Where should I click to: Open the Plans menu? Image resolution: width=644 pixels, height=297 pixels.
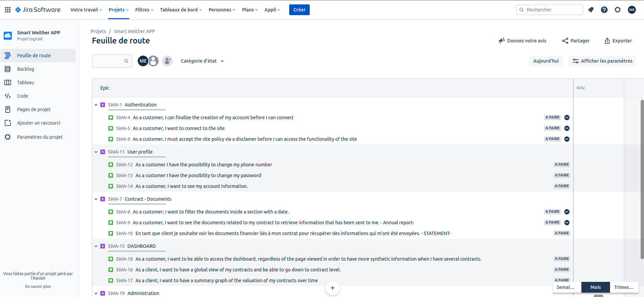250,10
